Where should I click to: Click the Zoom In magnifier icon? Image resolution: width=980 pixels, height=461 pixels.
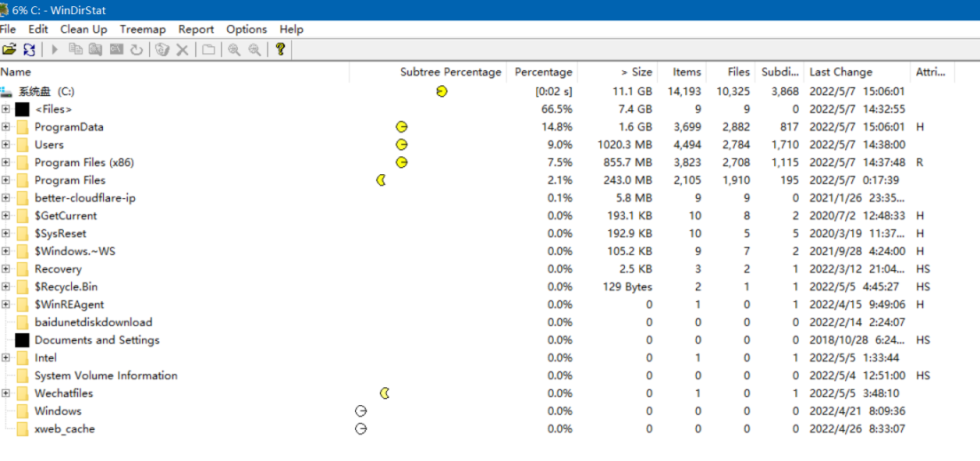click(x=233, y=50)
